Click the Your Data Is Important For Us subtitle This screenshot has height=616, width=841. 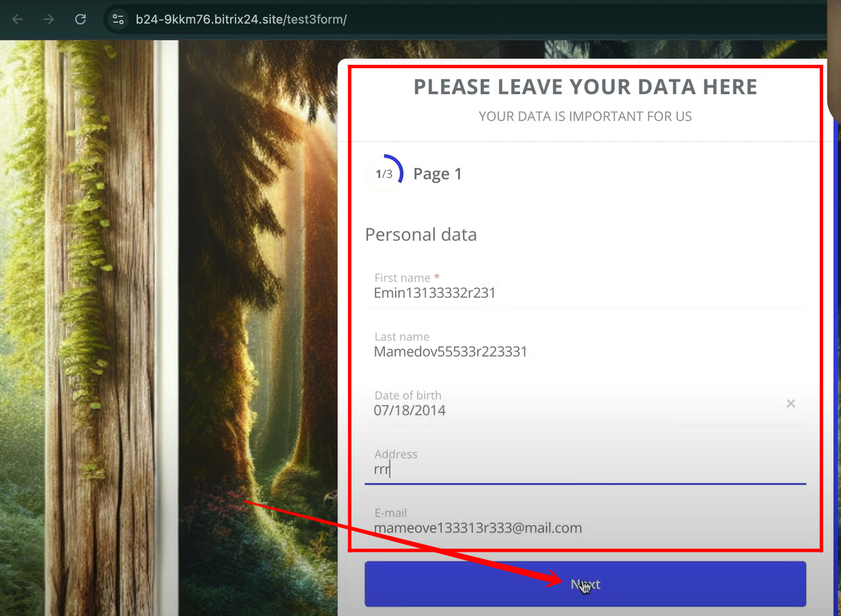(x=585, y=117)
